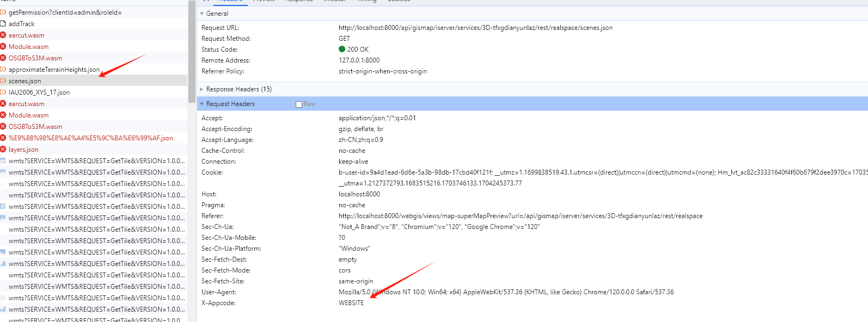Click the request list vertical scrollbar thumb

(x=192, y=52)
